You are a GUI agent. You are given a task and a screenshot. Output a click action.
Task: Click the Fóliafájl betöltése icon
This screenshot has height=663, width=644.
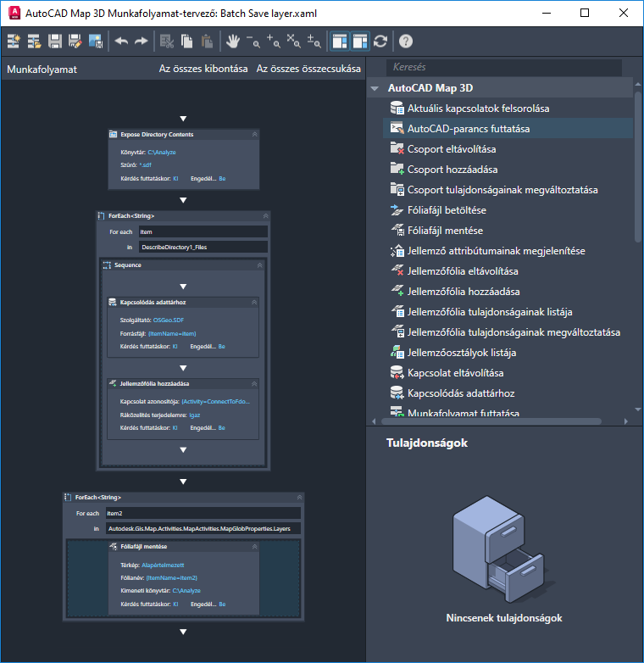pos(397,209)
